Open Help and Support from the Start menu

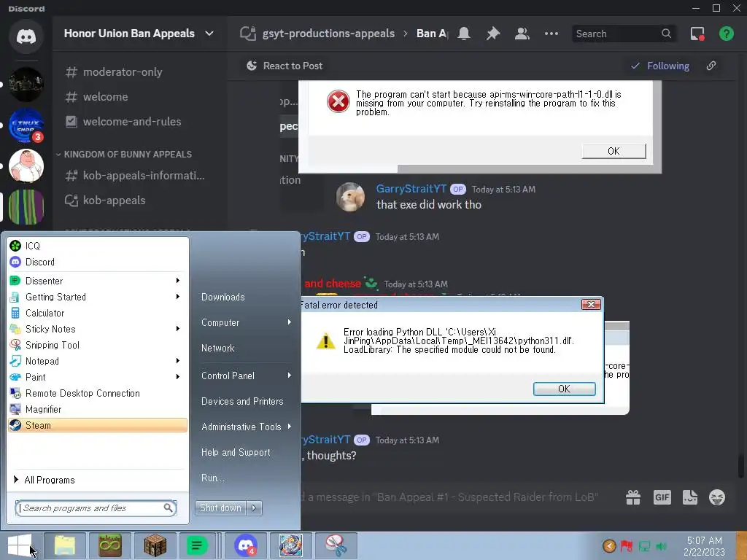[246, 452]
